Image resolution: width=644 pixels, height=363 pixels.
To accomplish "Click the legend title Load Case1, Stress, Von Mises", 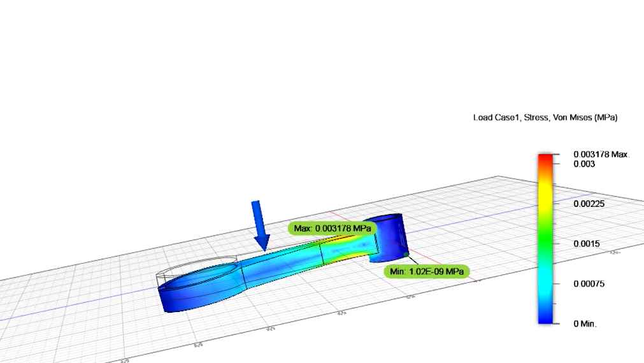I will [x=545, y=117].
